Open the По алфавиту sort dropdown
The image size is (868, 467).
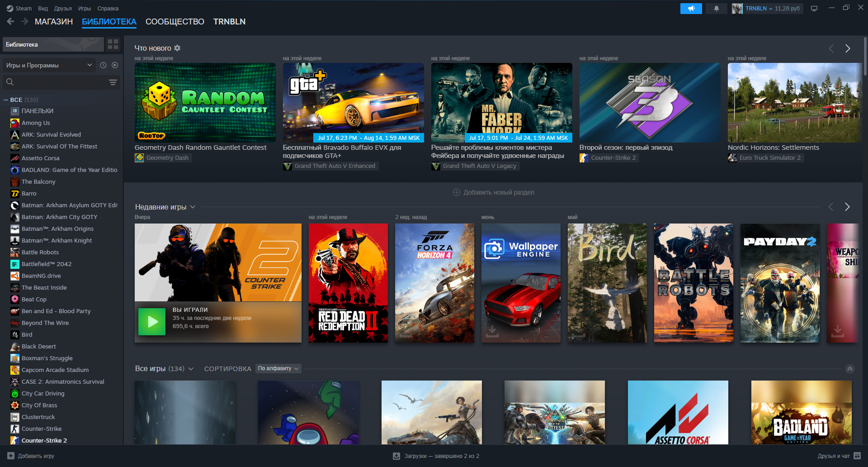[x=278, y=369]
